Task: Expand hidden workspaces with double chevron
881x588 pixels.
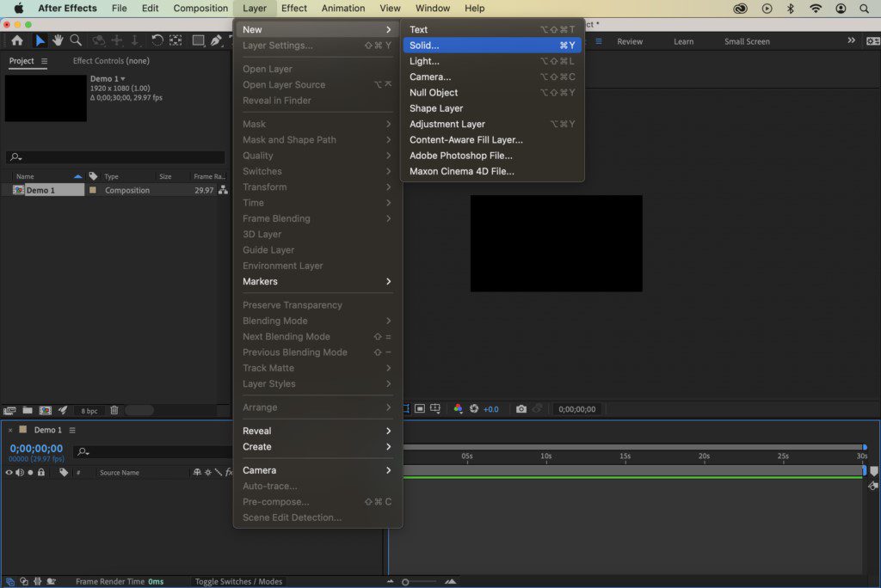Action: [851, 40]
